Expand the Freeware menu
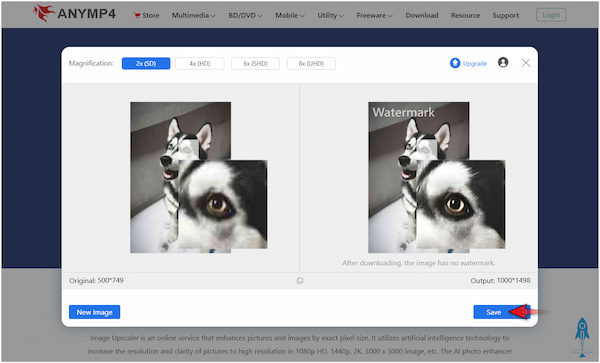 pos(374,15)
